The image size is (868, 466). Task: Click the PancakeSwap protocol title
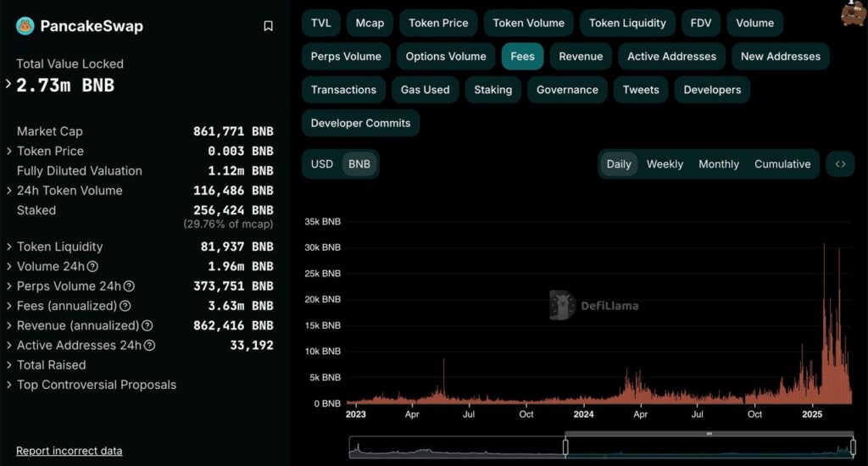point(92,26)
